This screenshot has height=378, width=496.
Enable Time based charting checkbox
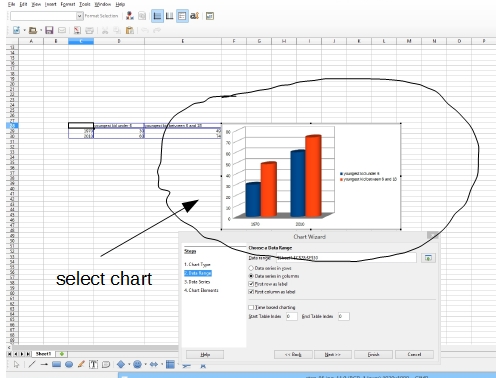coord(251,307)
